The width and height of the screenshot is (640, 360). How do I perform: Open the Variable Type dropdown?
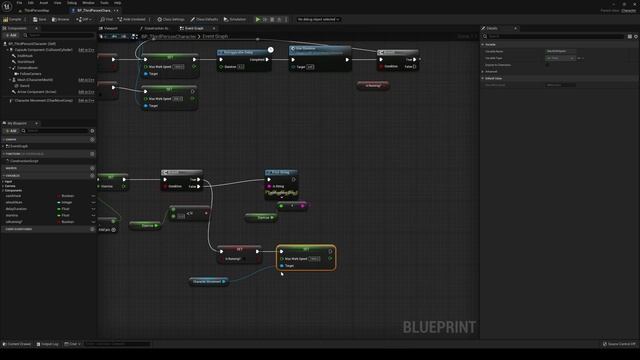coord(560,58)
